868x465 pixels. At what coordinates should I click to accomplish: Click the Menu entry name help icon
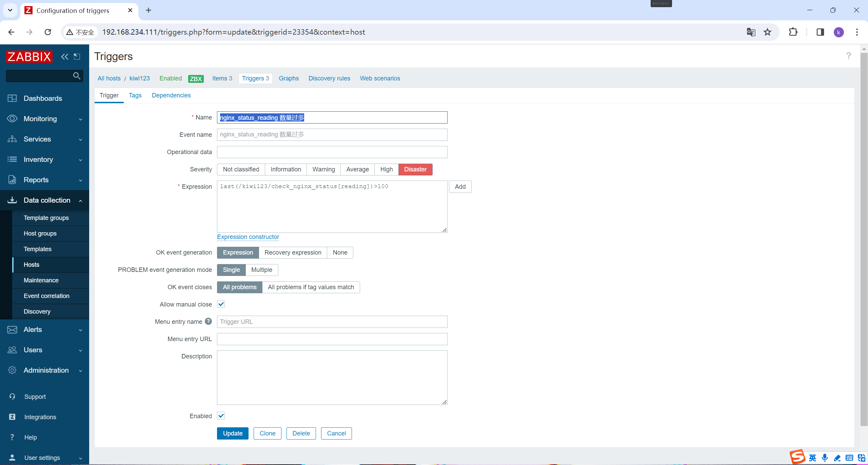[208, 321]
